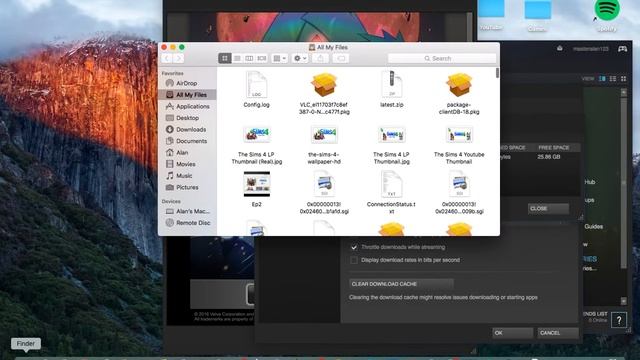Image resolution: width=640 pixels, height=360 pixels.
Task: Click CLEAR DOWNLOAD CACHE button
Action: (x=401, y=284)
